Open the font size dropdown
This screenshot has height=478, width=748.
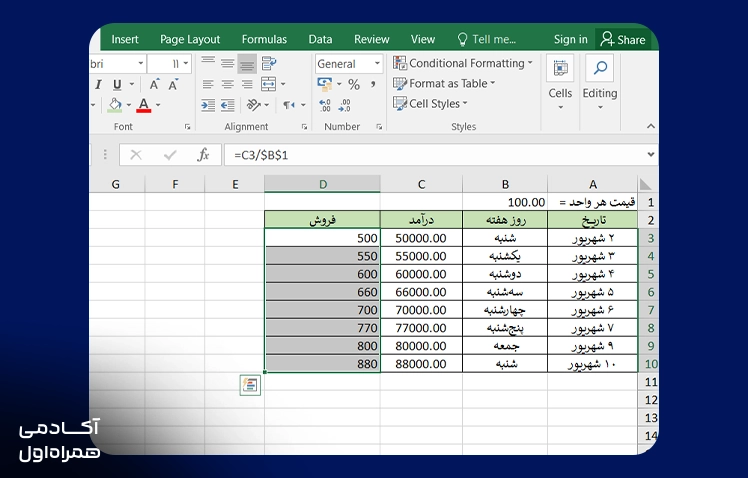tap(186, 63)
